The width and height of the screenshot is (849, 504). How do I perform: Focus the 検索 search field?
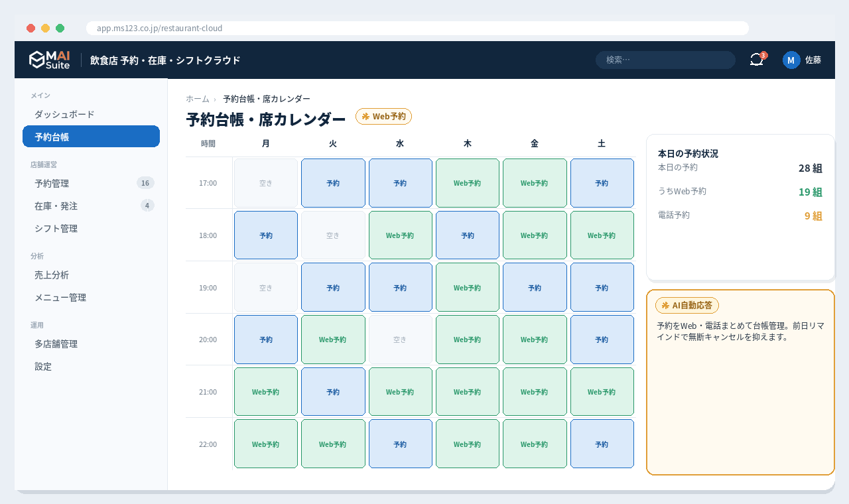[x=665, y=60]
